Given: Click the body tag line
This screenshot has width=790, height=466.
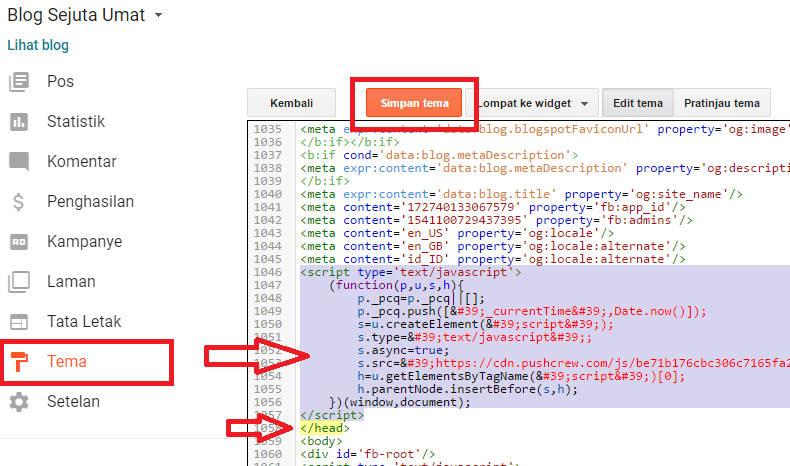Looking at the screenshot, I should [321, 441].
